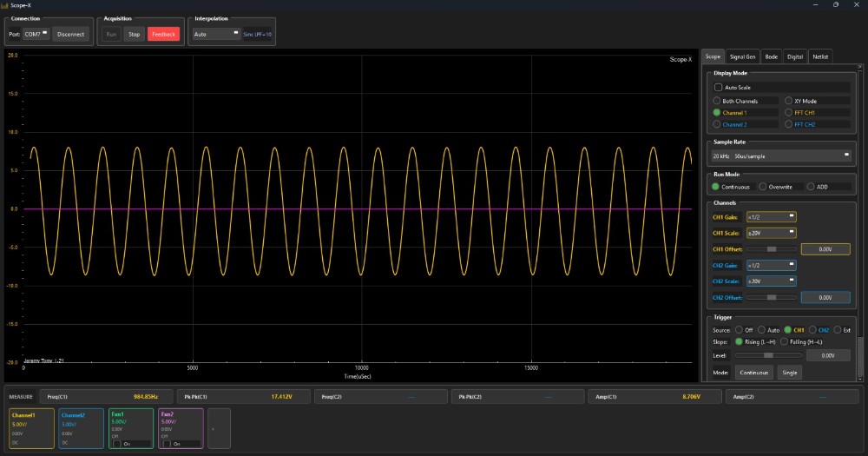Adjust the trigger Level slider
The image size is (868, 456).
768,355
